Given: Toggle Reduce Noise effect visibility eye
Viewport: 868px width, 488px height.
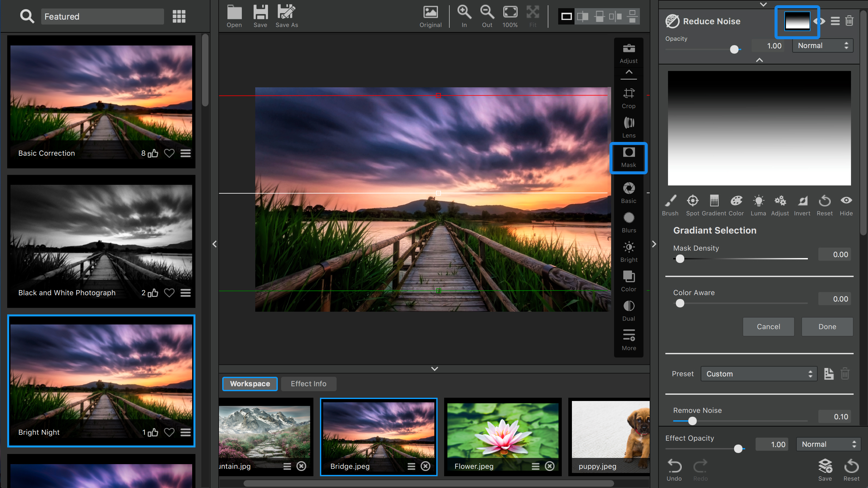Looking at the screenshot, I should point(820,21).
